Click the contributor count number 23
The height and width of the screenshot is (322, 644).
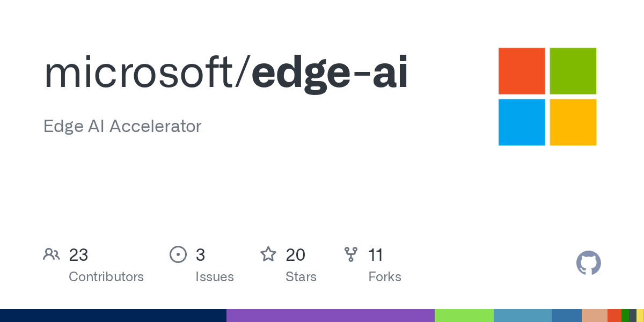[78, 254]
